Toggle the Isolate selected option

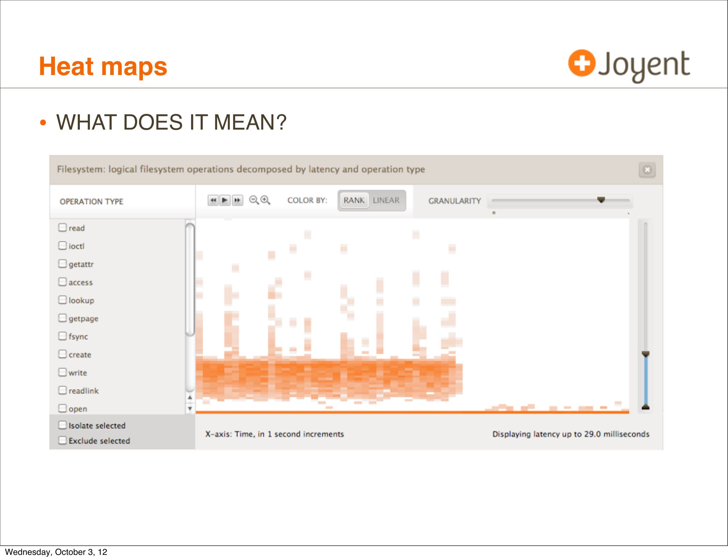62,425
